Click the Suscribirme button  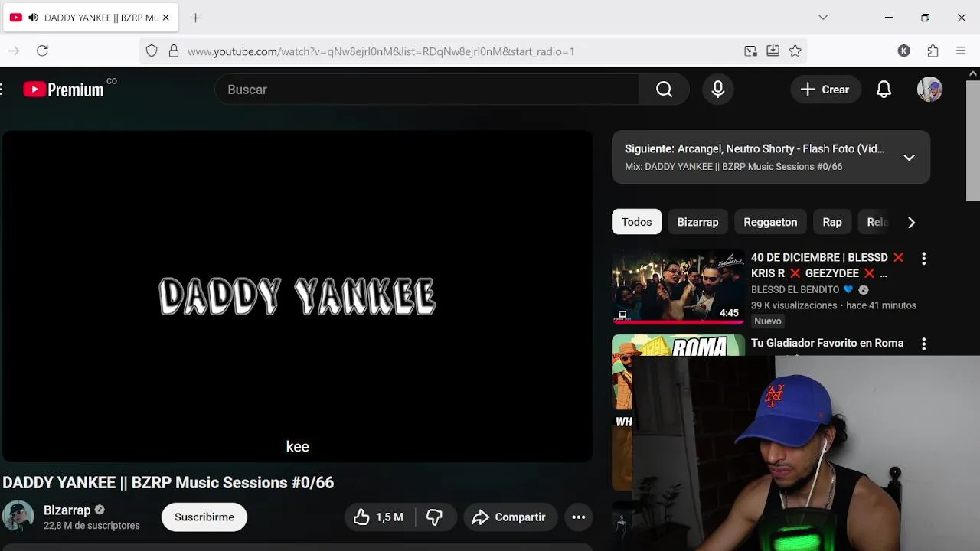204,517
